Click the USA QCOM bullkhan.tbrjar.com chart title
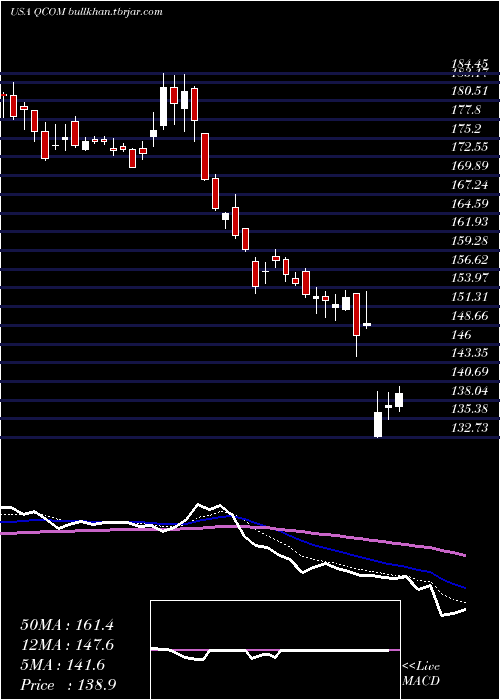 point(87,12)
